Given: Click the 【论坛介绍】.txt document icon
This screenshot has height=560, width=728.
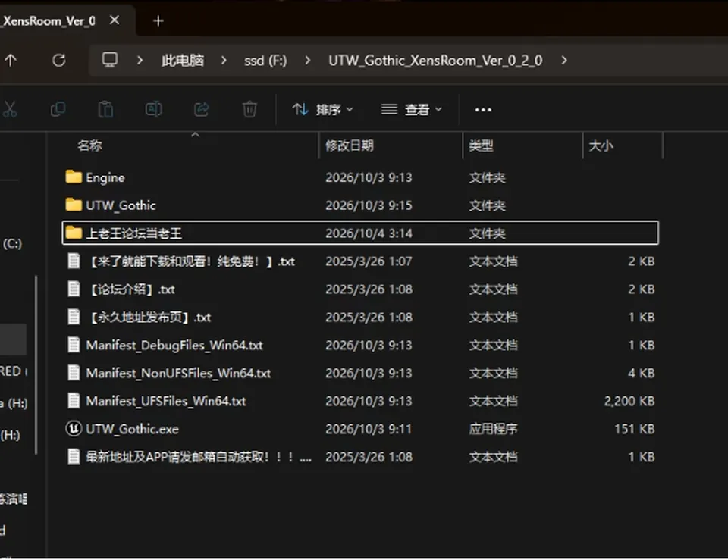Looking at the screenshot, I should point(74,289).
